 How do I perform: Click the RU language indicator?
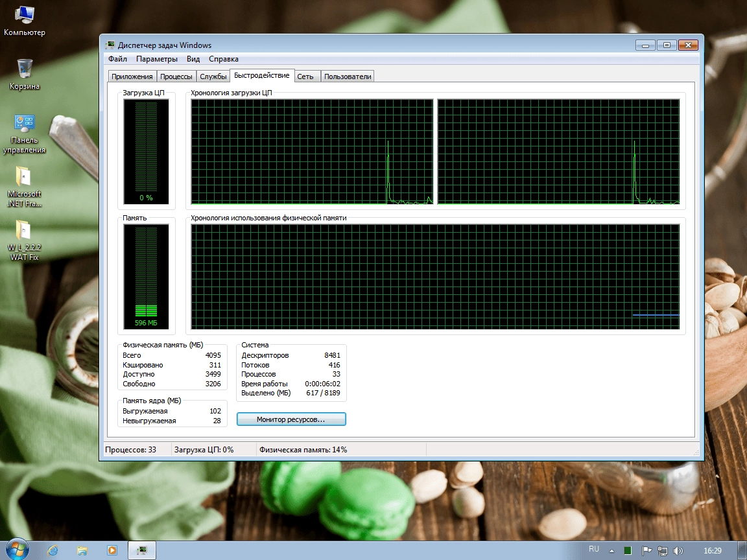tap(593, 549)
